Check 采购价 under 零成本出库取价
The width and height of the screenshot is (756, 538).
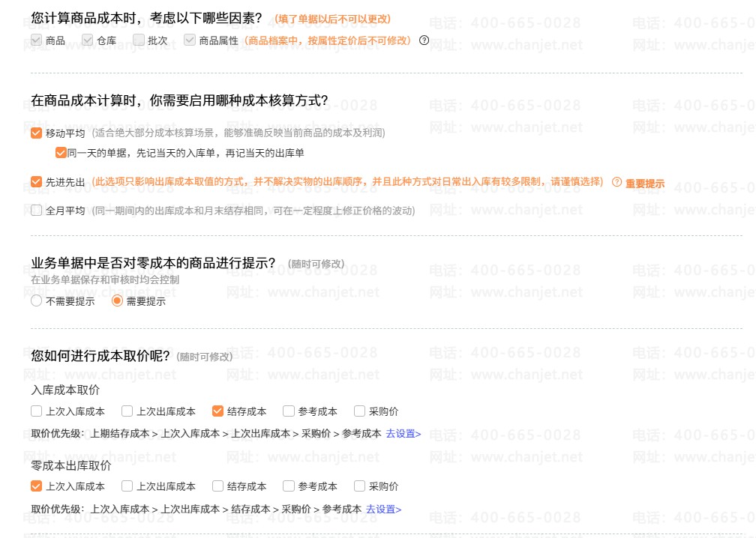click(359, 486)
